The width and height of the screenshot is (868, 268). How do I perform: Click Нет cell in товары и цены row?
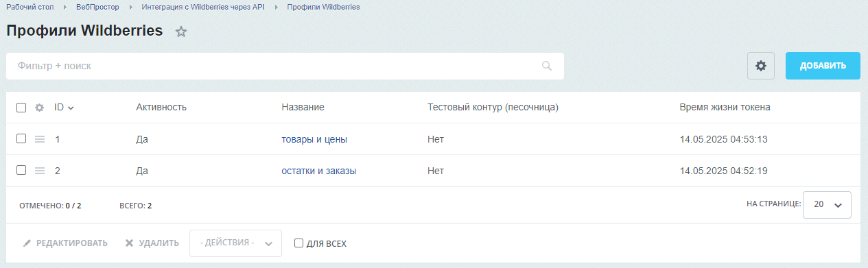436,139
